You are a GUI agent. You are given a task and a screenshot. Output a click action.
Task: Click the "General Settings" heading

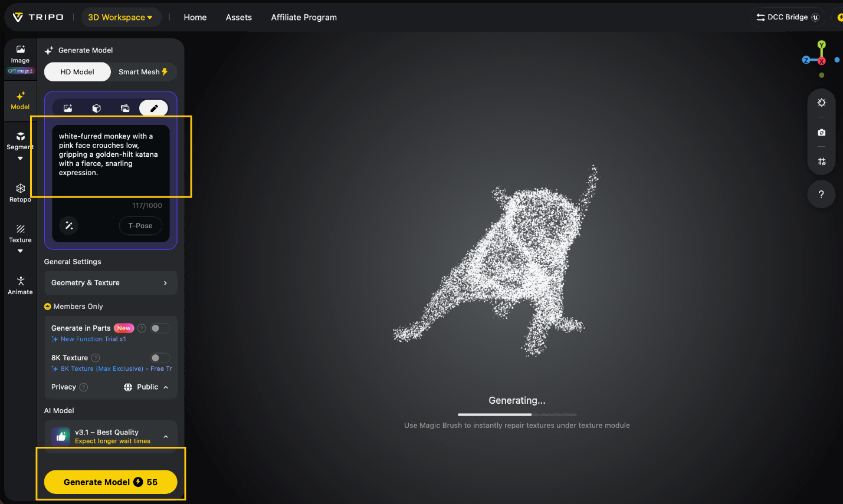coord(73,262)
